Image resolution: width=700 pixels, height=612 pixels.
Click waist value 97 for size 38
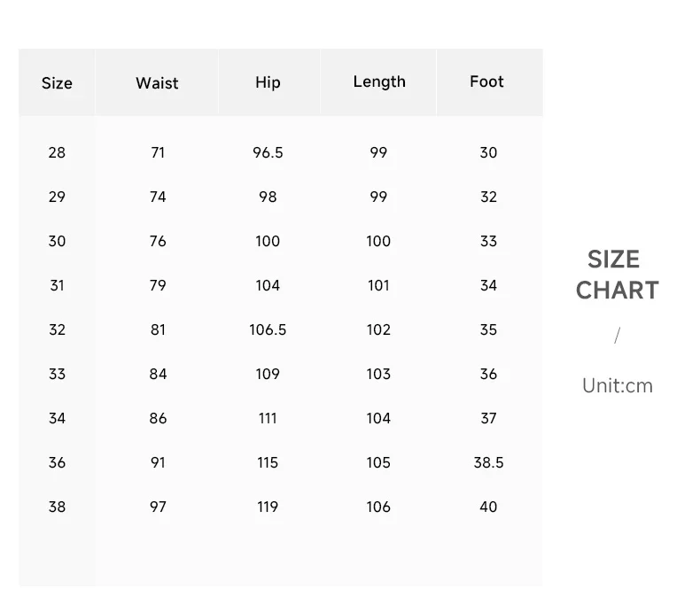158,507
